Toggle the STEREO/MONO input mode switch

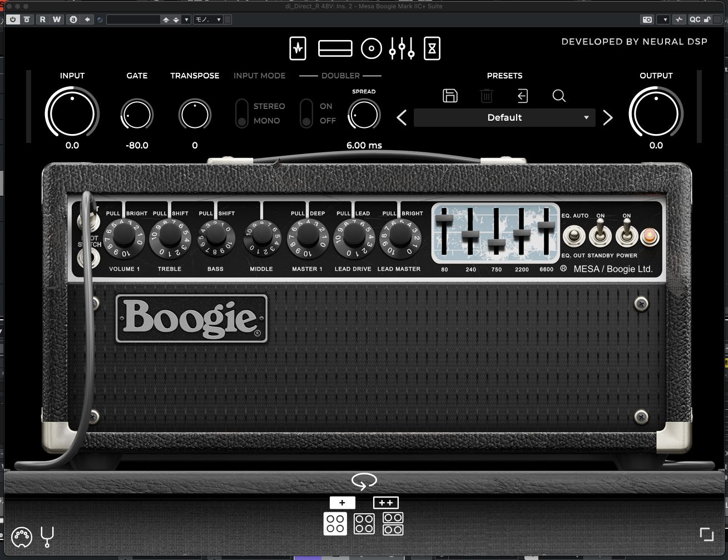coord(241,113)
